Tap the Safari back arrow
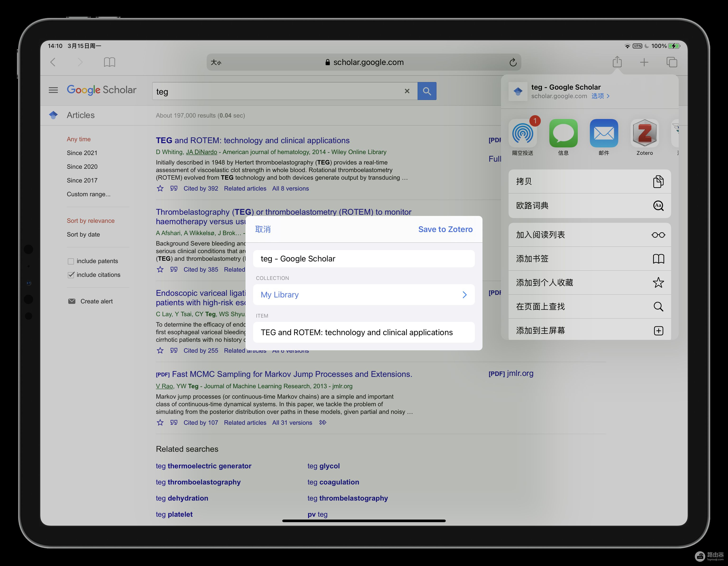The height and width of the screenshot is (566, 728). point(53,62)
